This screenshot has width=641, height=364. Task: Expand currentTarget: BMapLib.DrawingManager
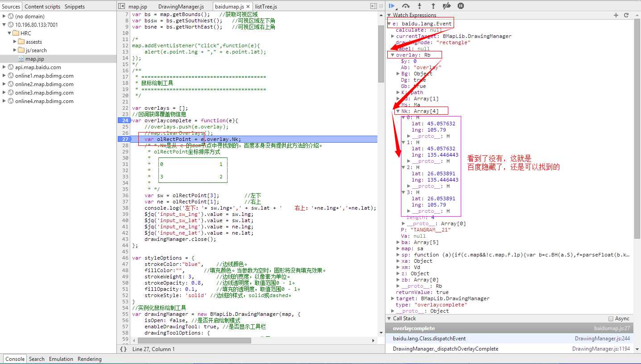393,36
